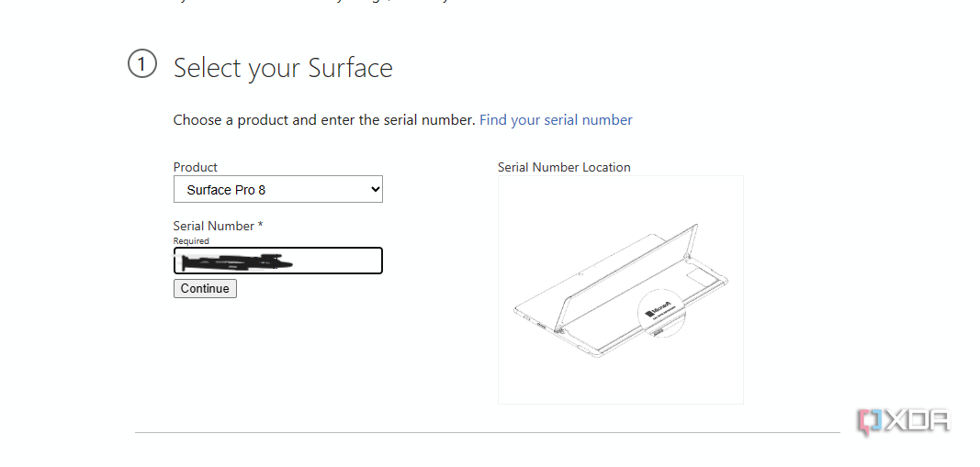Click the Choose a product instruction text
Image resolution: width=980 pixels, height=467 pixels.
point(324,119)
